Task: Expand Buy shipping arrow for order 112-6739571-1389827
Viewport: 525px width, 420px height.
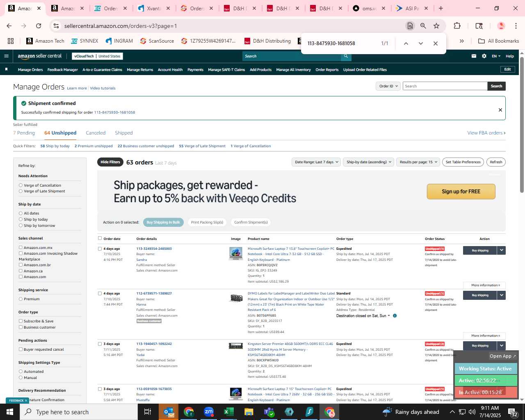Action: (501, 295)
